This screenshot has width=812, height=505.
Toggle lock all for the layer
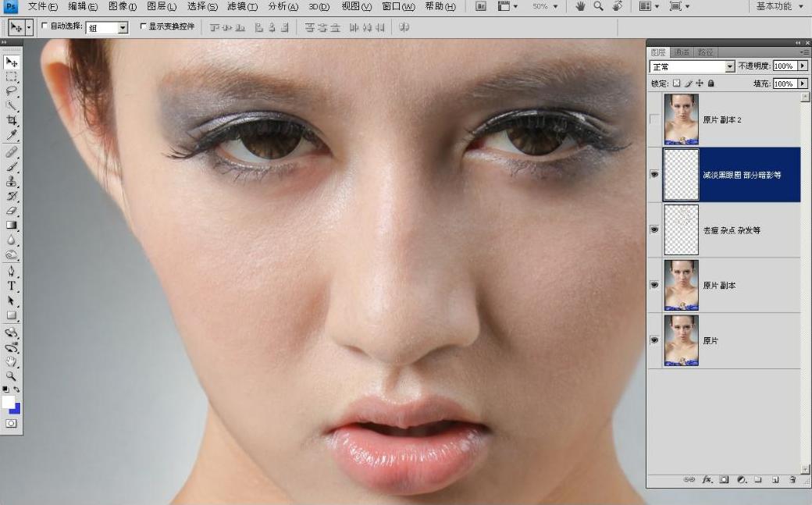[x=711, y=83]
